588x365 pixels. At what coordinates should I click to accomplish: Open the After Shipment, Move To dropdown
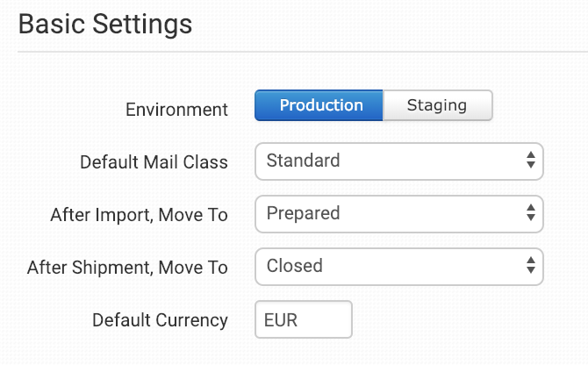click(398, 266)
